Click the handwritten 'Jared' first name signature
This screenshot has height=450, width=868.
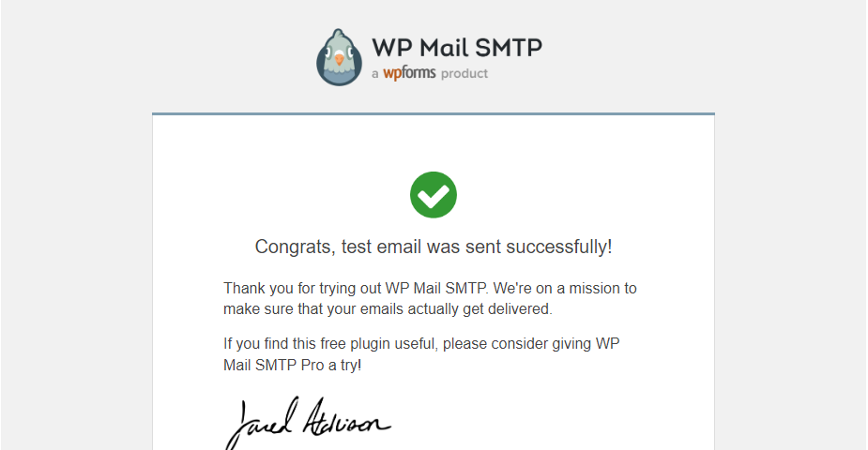pos(260,424)
